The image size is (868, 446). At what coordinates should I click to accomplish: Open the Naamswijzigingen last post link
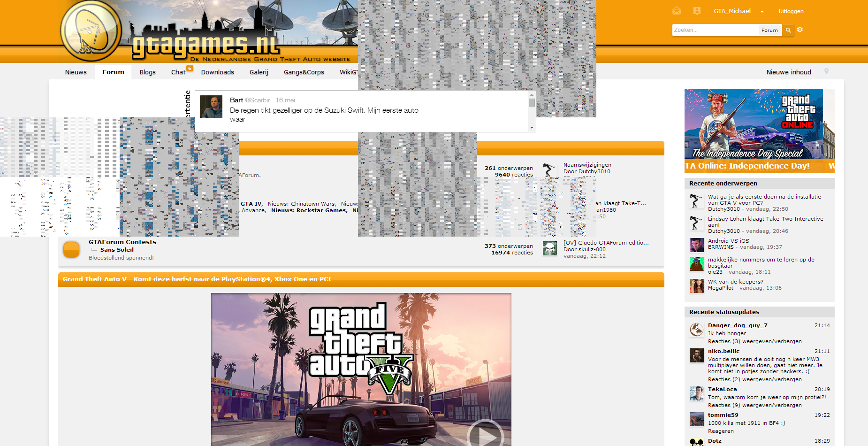click(x=587, y=165)
